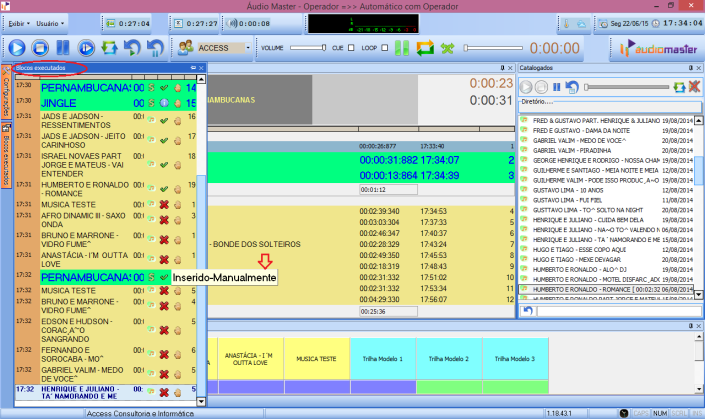Select the first PERNAMBUCANAS block at 17:30
The image size is (705, 419).
pyautogui.click(x=106, y=87)
